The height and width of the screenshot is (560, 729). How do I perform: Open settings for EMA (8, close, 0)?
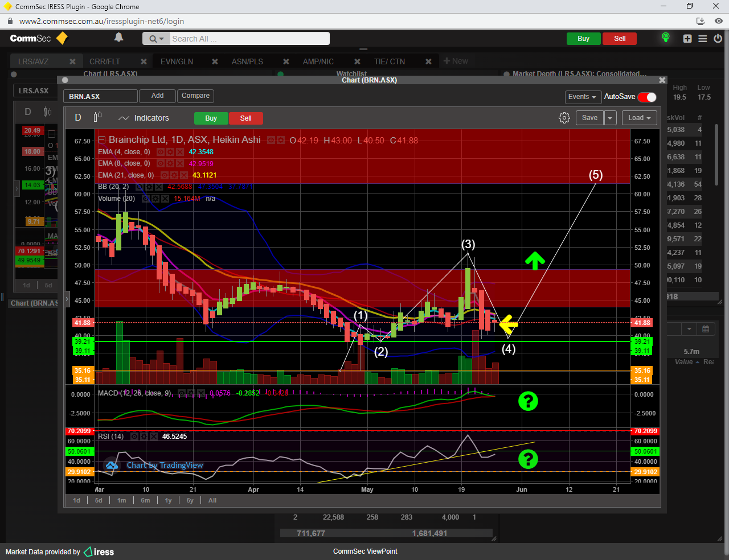pos(170,163)
